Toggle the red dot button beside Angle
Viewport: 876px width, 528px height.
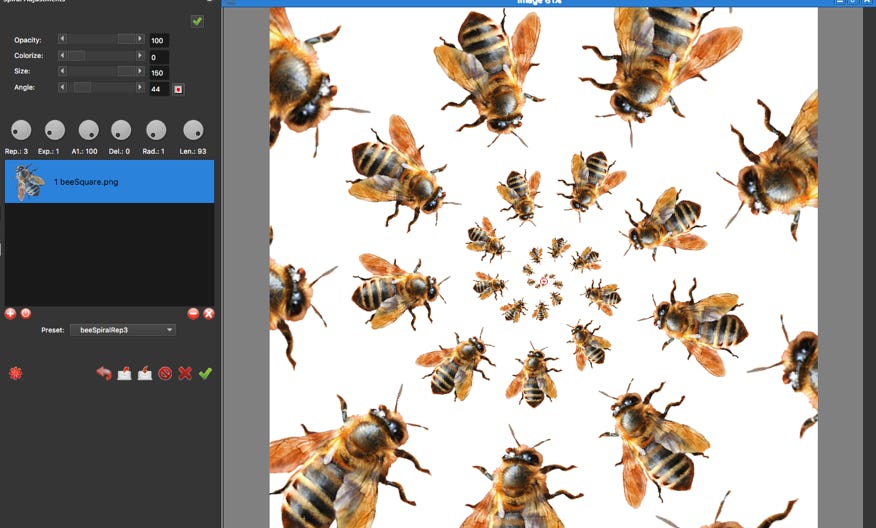pos(178,89)
